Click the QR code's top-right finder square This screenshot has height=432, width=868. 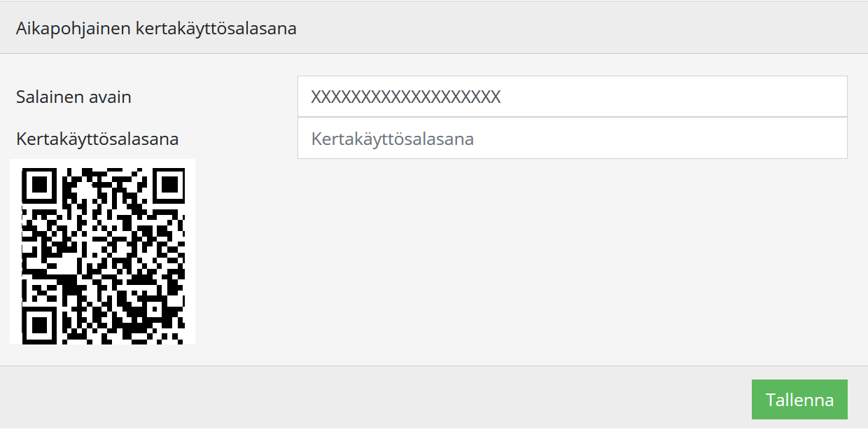168,185
